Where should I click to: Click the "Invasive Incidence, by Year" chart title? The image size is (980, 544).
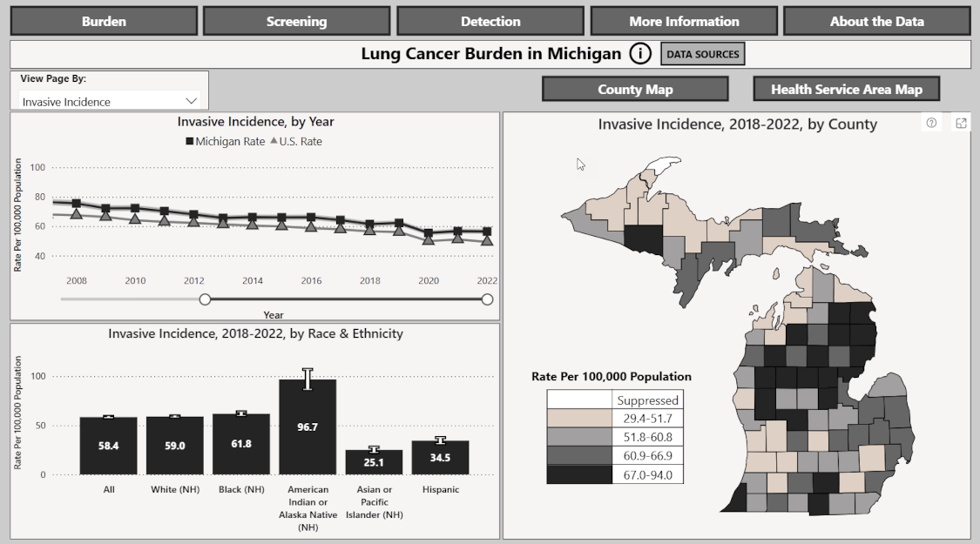click(255, 122)
